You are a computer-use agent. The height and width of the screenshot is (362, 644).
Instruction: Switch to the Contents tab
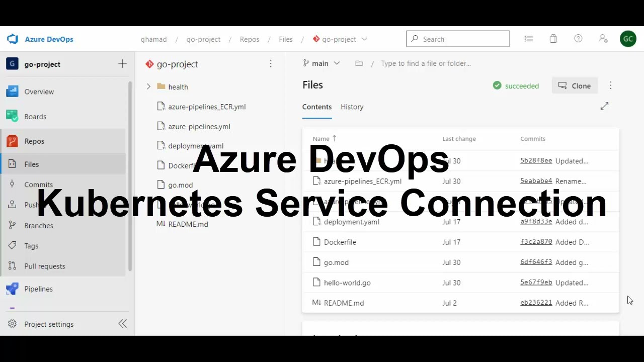pyautogui.click(x=317, y=107)
